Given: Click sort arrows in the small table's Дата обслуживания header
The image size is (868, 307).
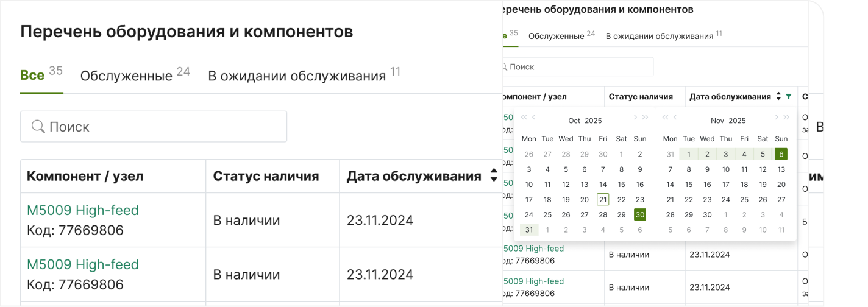Looking at the screenshot, I should (778, 96).
